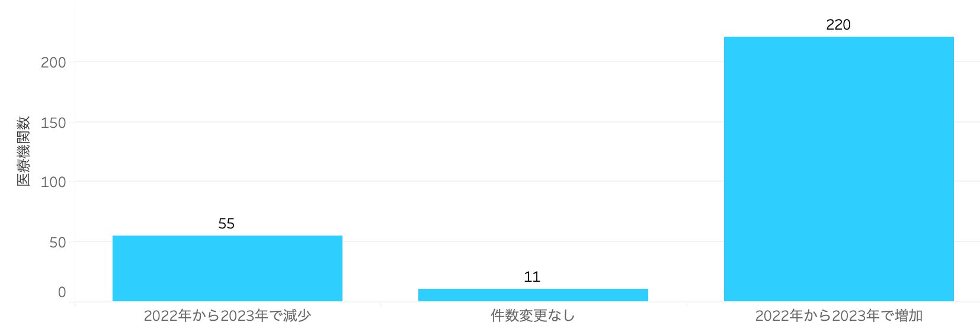Image resolution: width=980 pixels, height=335 pixels.
Task: Click the value label 55
Action: click(x=226, y=224)
